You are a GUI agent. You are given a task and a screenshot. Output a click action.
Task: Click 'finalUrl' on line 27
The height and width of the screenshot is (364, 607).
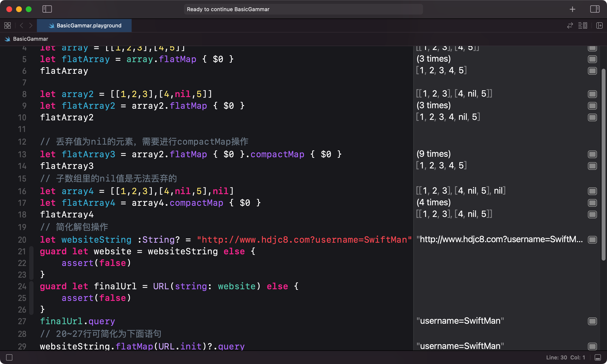pos(61,321)
